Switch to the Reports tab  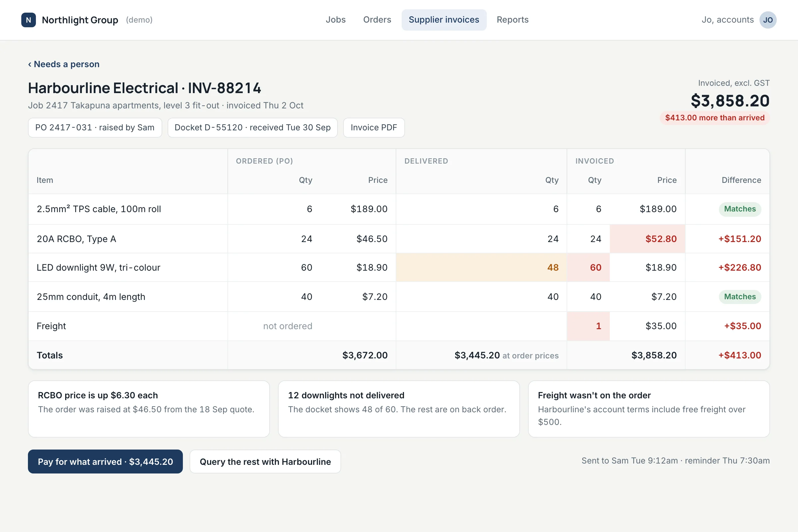pos(512,20)
